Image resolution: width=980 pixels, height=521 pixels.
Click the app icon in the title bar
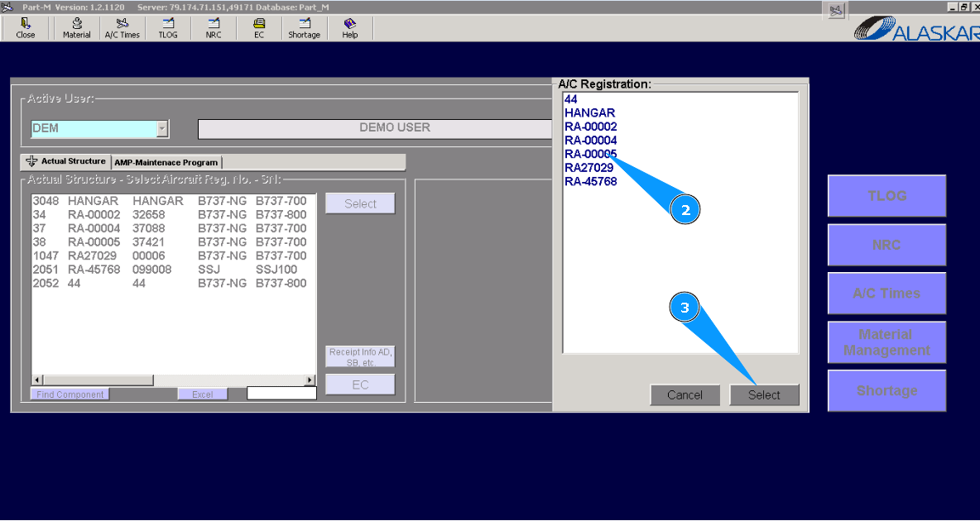(7, 7)
